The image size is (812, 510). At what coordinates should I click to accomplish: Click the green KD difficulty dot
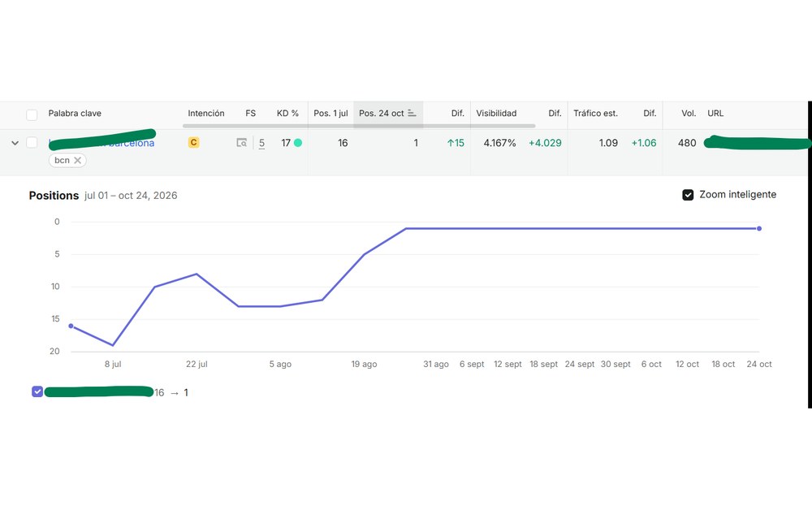click(298, 143)
